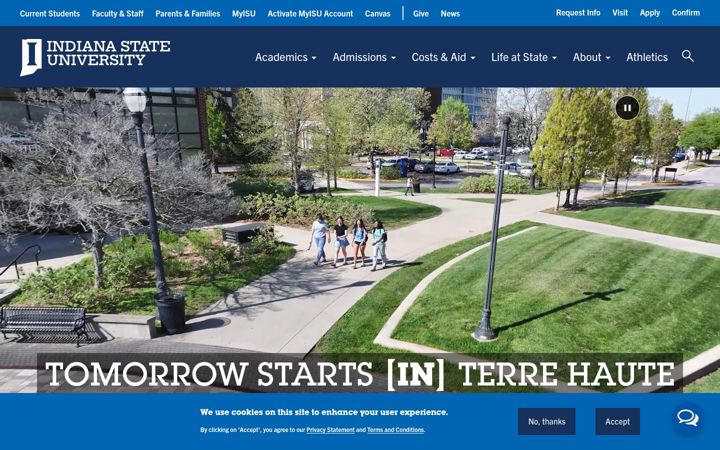Visit Parents & Families page
Image resolution: width=720 pixels, height=450 pixels.
click(188, 14)
